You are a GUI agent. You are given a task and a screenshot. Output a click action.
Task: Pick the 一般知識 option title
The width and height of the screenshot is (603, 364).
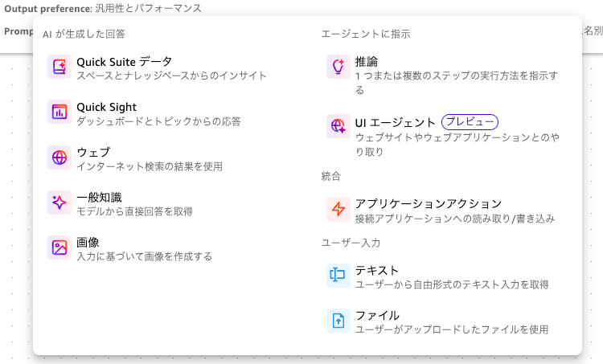pyautogui.click(x=99, y=197)
